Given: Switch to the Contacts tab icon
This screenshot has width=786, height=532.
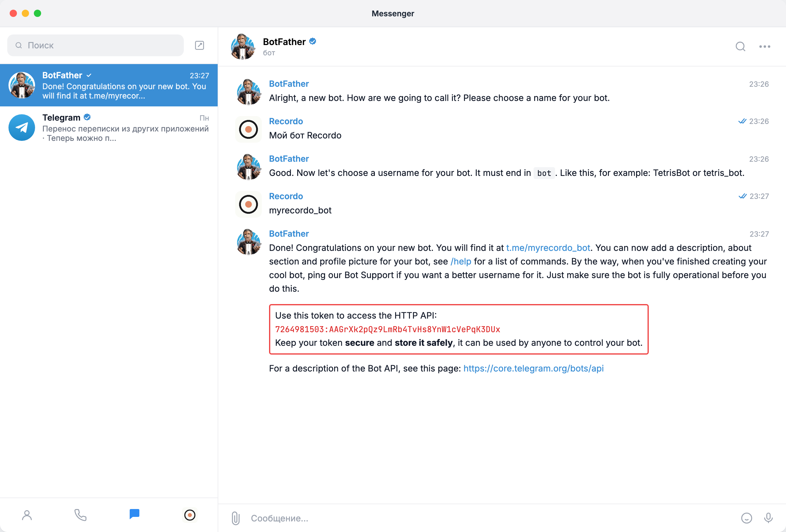Looking at the screenshot, I should (27, 515).
